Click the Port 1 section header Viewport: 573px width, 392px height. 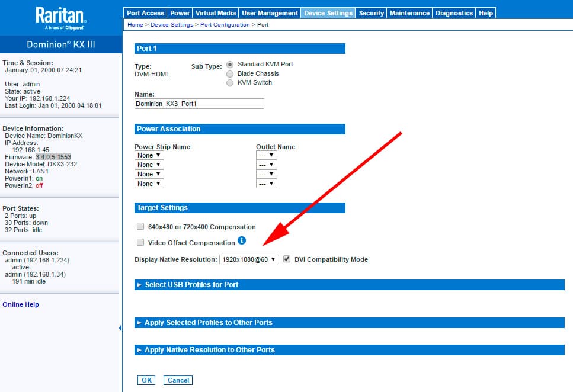(240, 49)
